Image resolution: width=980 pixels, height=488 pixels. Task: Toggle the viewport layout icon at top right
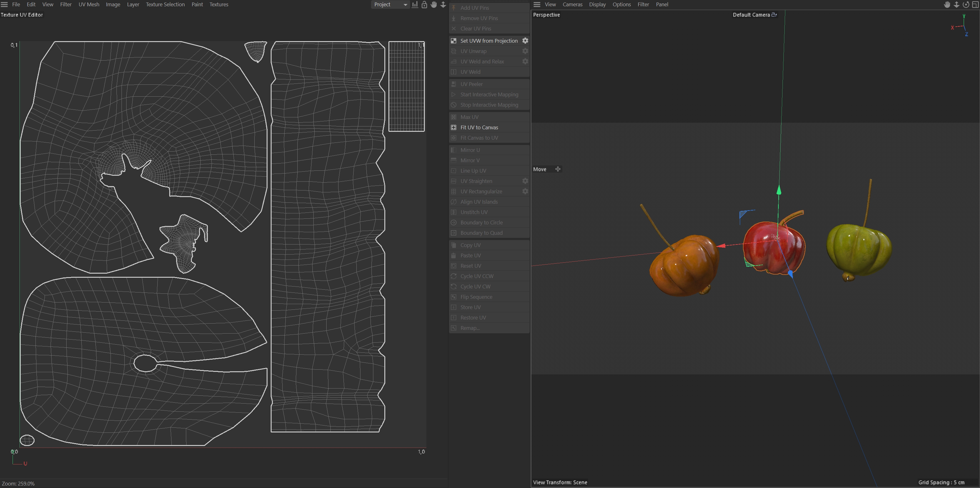[x=975, y=5]
